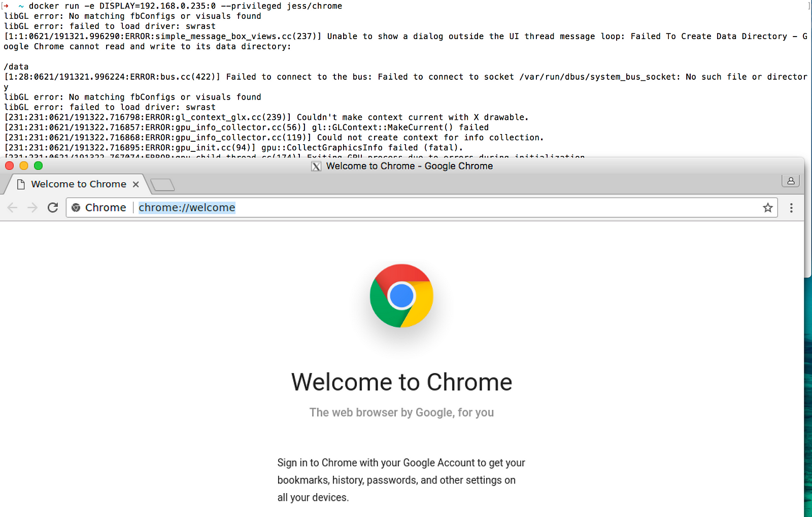Click the 'Welcome to Chrome - Google Chrome' window title
Screen dimensions: 812x517
(410, 166)
